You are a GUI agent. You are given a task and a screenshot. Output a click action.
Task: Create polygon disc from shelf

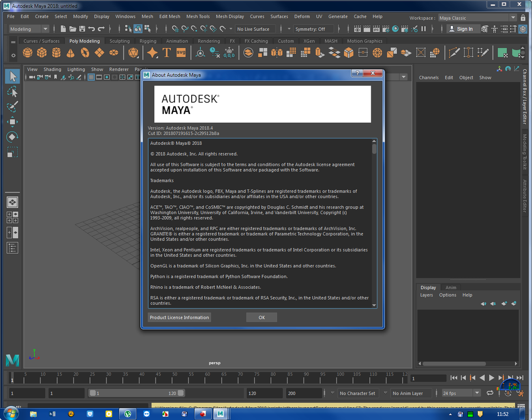[x=113, y=52]
